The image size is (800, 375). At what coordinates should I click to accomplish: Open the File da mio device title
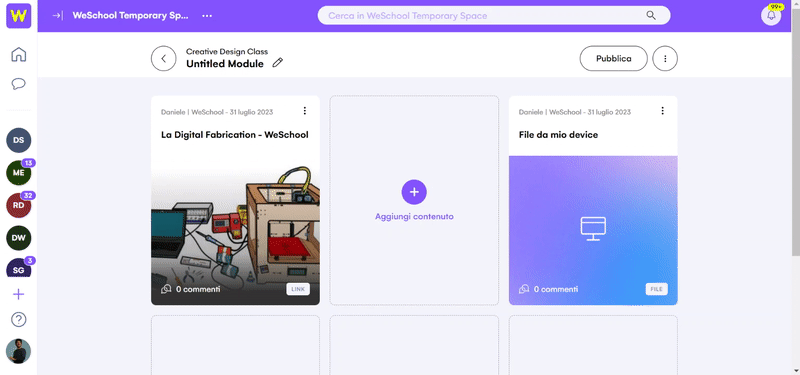[558, 135]
